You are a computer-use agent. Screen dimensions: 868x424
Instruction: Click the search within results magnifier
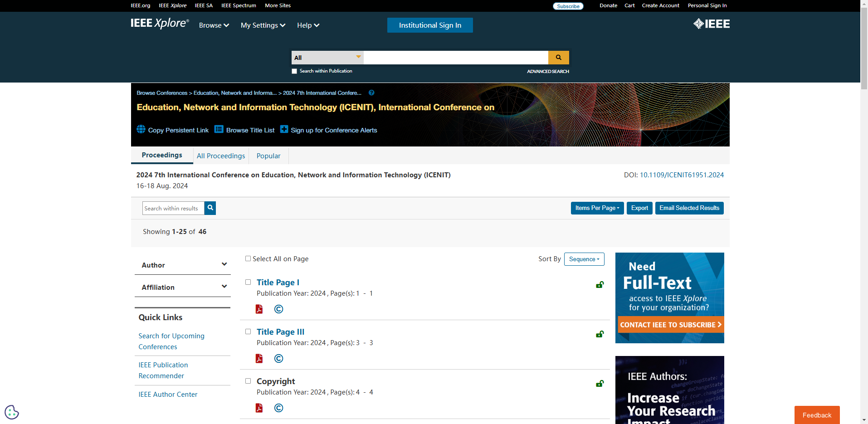click(x=210, y=208)
